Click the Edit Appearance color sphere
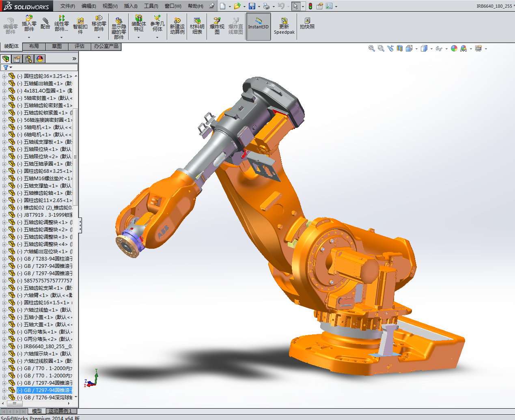 click(x=454, y=48)
